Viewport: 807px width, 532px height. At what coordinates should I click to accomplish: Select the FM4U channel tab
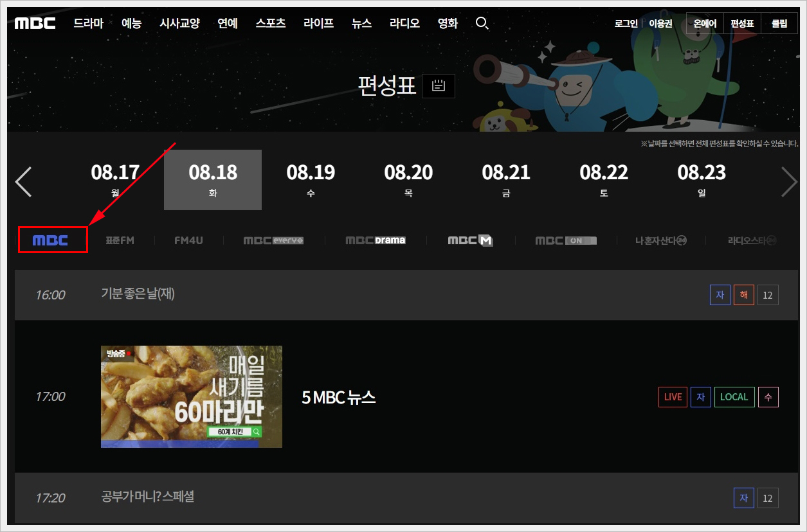click(x=188, y=240)
